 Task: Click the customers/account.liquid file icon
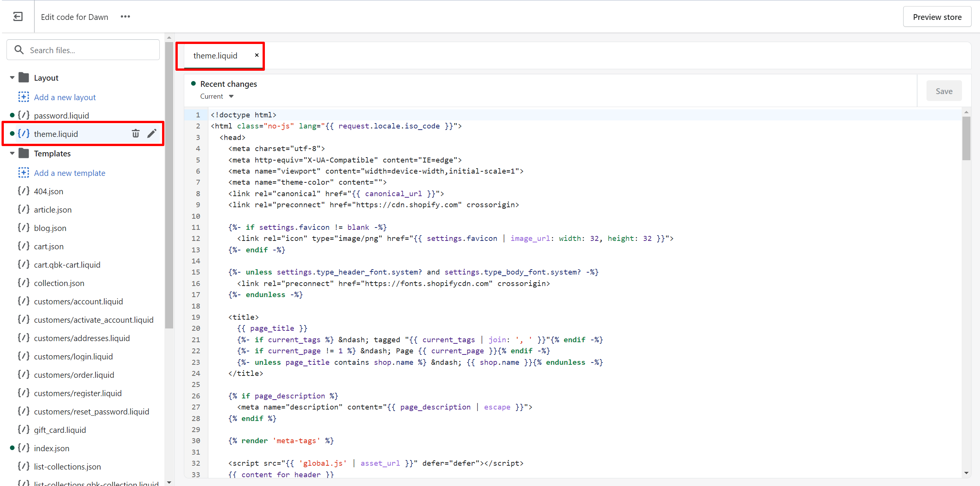24,301
